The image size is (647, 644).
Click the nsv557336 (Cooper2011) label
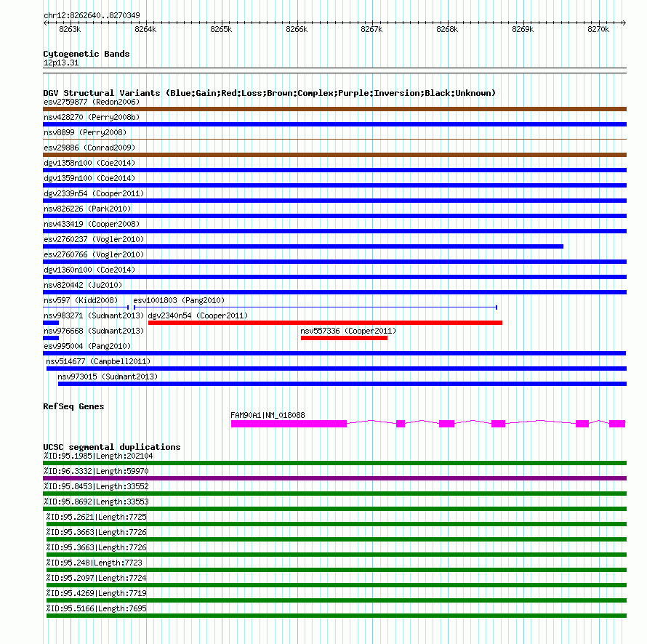tap(348, 331)
